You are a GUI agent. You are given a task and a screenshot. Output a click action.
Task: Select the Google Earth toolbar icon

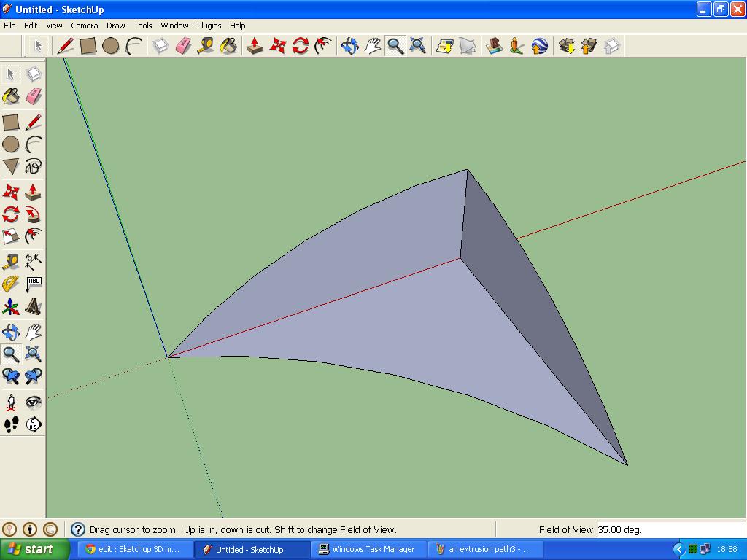tap(538, 45)
